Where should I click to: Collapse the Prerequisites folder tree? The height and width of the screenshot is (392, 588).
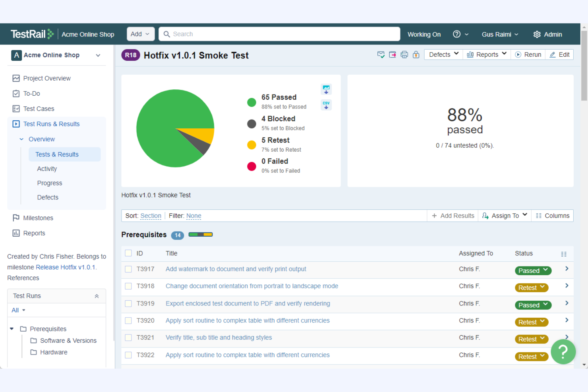(x=12, y=329)
